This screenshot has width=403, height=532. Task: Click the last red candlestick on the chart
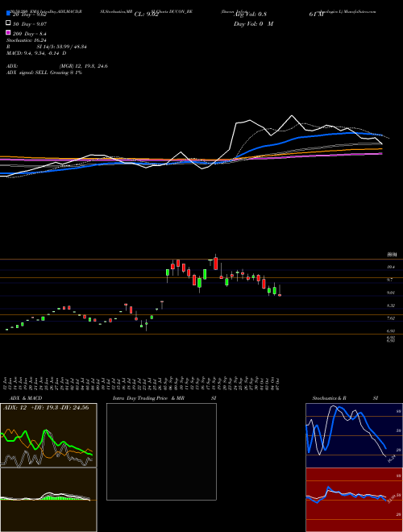coord(280,295)
